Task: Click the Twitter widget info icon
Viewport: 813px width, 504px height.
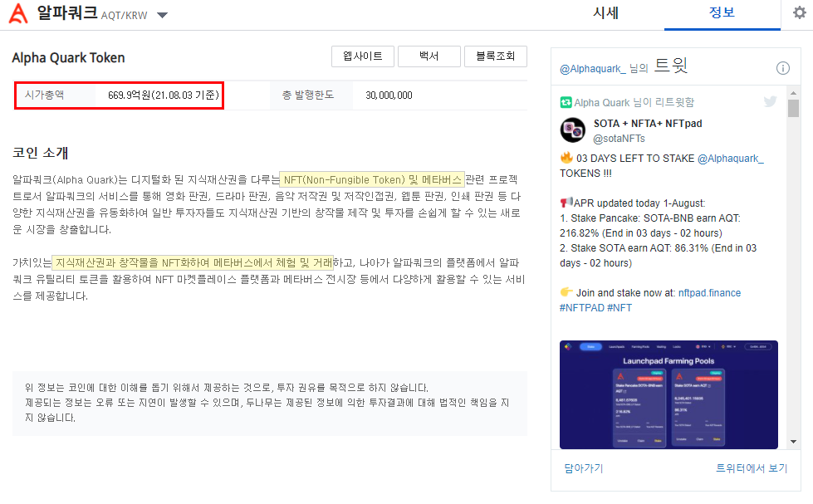Action: click(x=782, y=68)
